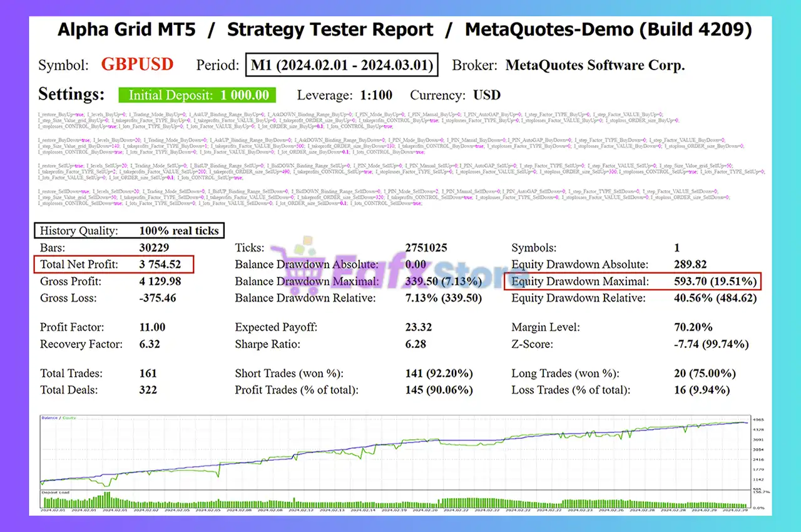
Task: Click the Balance / Equity chart legend
Action: [54, 417]
